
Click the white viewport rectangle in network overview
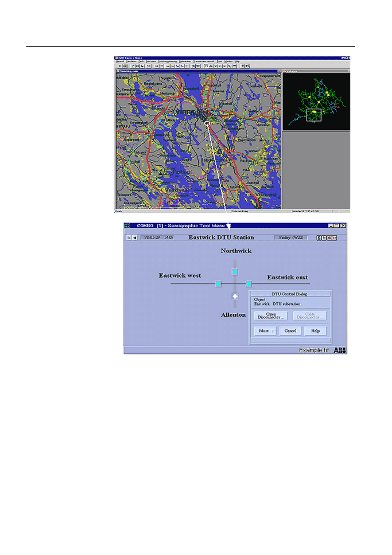(314, 115)
